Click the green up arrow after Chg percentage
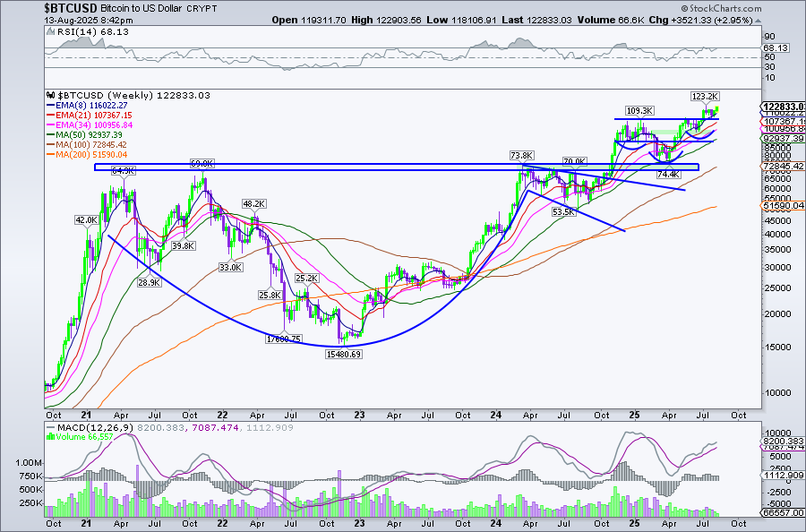Viewport: 806px width, 532px height. pyautogui.click(x=757, y=21)
